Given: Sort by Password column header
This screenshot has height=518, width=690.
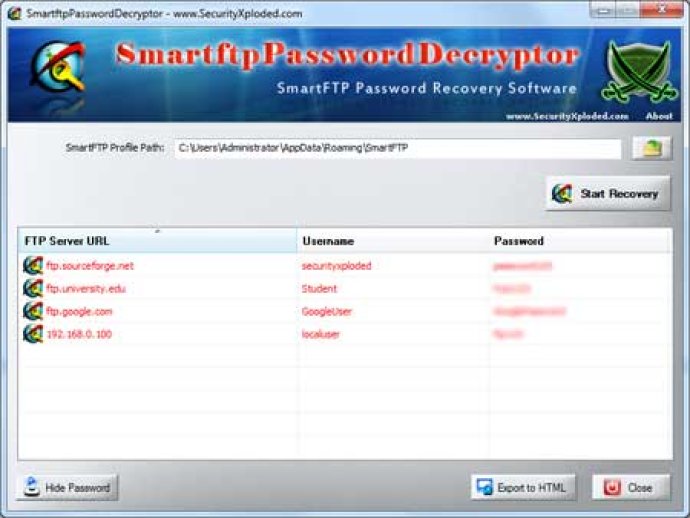Looking at the screenshot, I should coord(580,241).
